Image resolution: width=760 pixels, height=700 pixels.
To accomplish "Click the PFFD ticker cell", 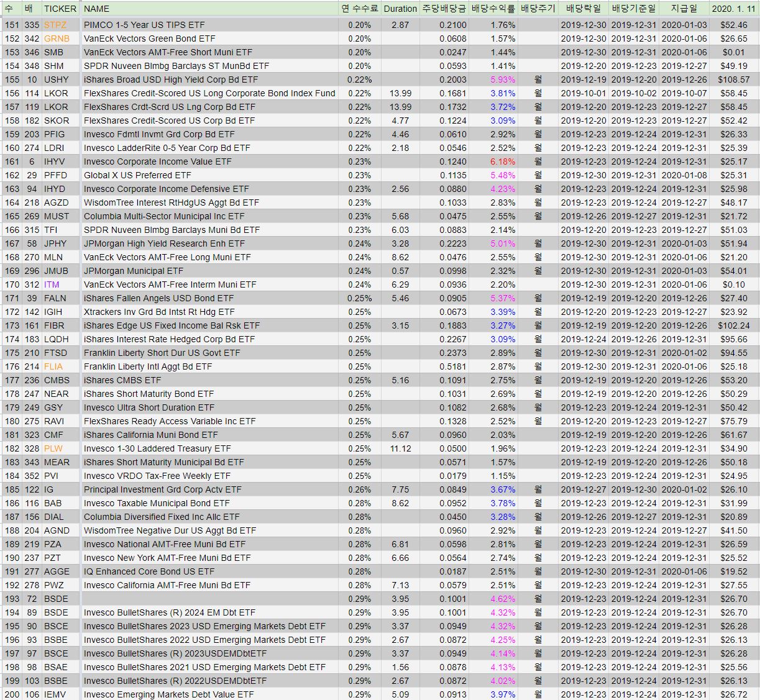I will 60,175.
